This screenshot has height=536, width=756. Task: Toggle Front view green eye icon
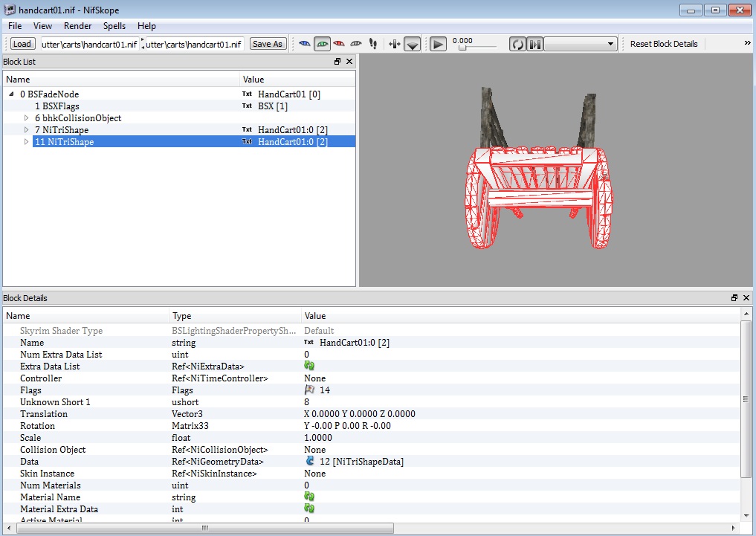click(322, 44)
